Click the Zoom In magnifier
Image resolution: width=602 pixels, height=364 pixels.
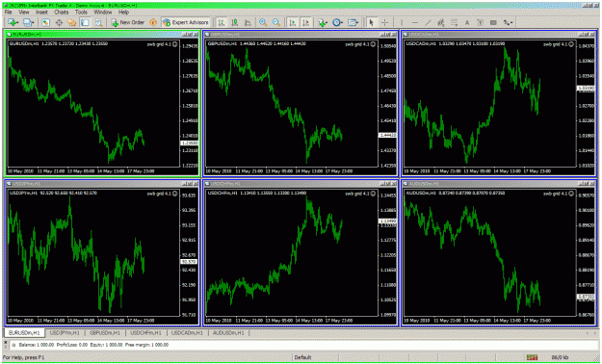click(x=263, y=23)
